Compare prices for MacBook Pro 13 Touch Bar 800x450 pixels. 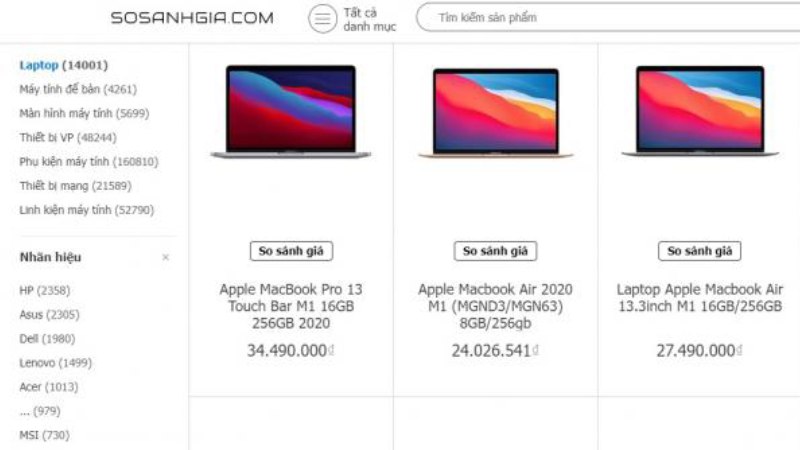pyautogui.click(x=291, y=251)
